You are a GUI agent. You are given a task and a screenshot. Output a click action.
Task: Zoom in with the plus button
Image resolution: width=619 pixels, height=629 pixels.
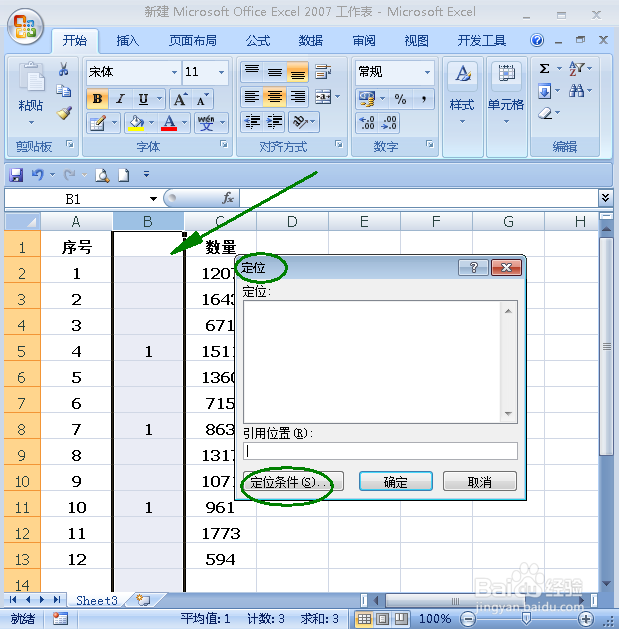click(586, 619)
